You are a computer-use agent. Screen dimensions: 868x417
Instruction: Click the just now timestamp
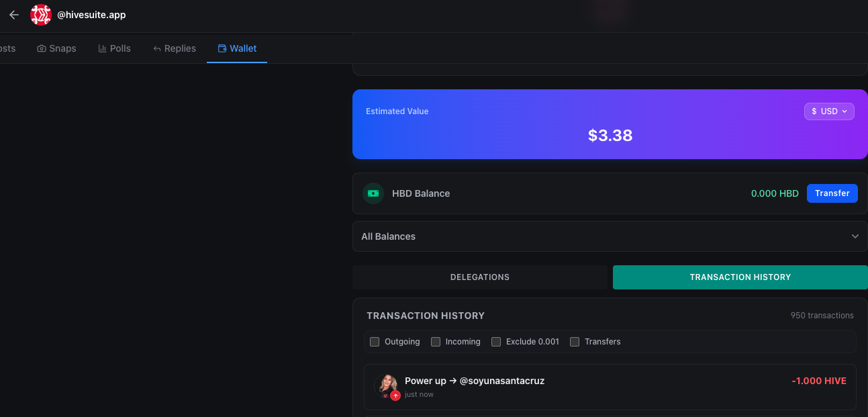pyautogui.click(x=419, y=395)
